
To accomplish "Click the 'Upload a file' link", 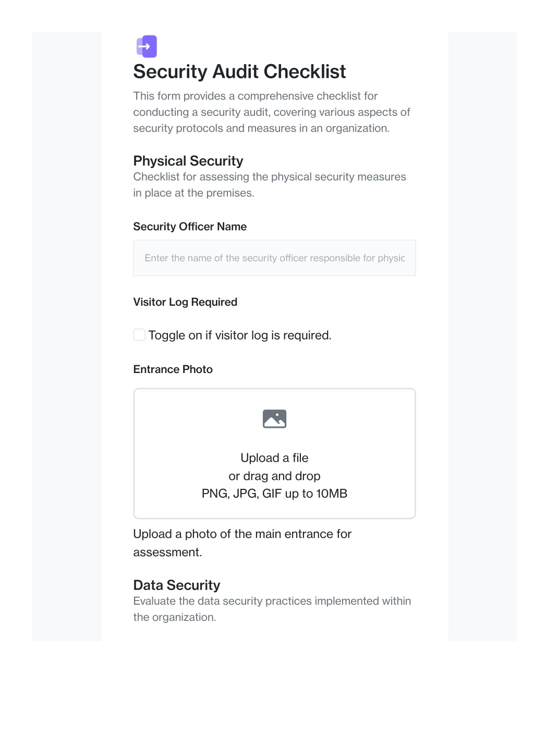I will point(274,458).
